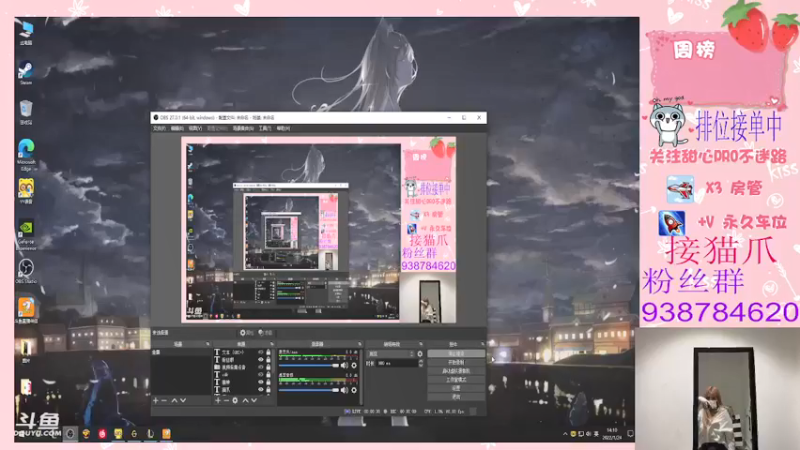Open the notification center in the taskbar
The image size is (800, 450).
[x=631, y=434]
